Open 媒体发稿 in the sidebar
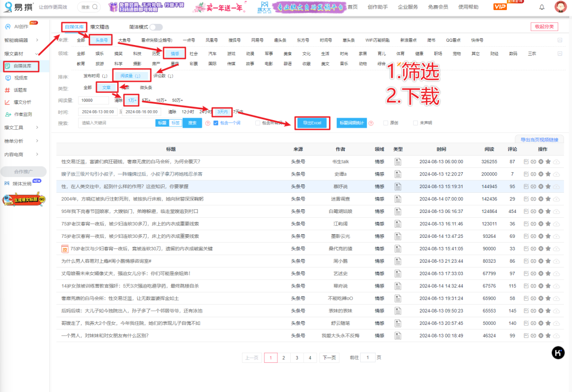The height and width of the screenshot is (392, 572). click(x=23, y=183)
